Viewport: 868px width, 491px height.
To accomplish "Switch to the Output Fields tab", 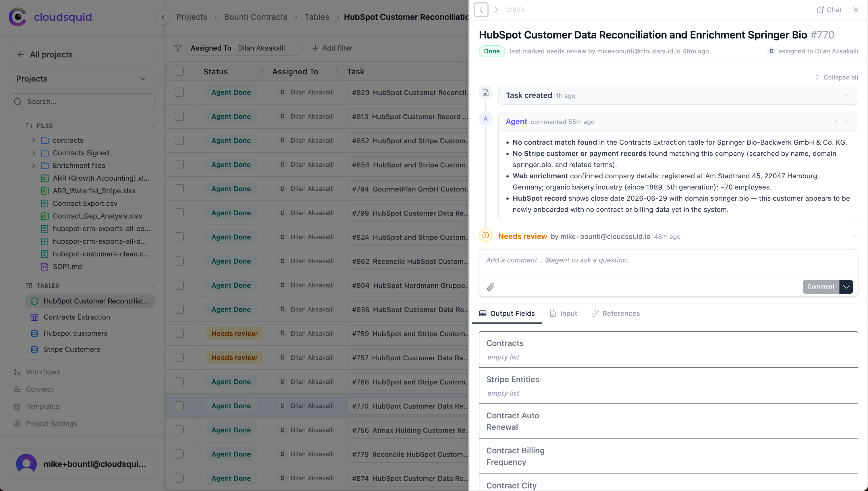I will point(507,314).
